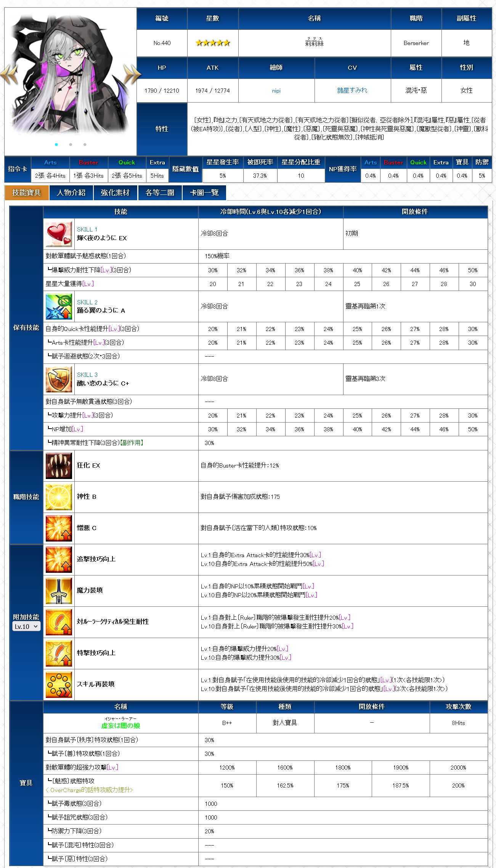The height and width of the screenshot is (868, 496).
Task: Click the Buster card label in 指令卡
Action: click(x=88, y=162)
